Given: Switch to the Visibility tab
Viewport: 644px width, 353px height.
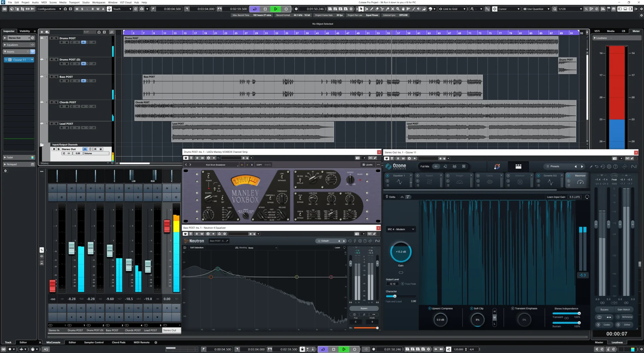Looking at the screenshot, I should coord(25,31).
